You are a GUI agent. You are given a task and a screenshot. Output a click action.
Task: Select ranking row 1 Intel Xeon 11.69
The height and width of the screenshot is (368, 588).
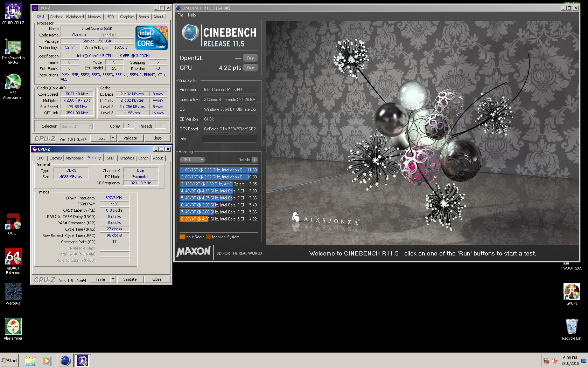click(219, 170)
